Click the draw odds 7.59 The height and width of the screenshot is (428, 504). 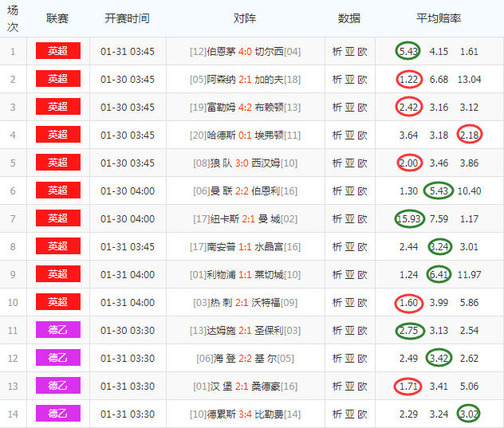pyautogui.click(x=439, y=219)
